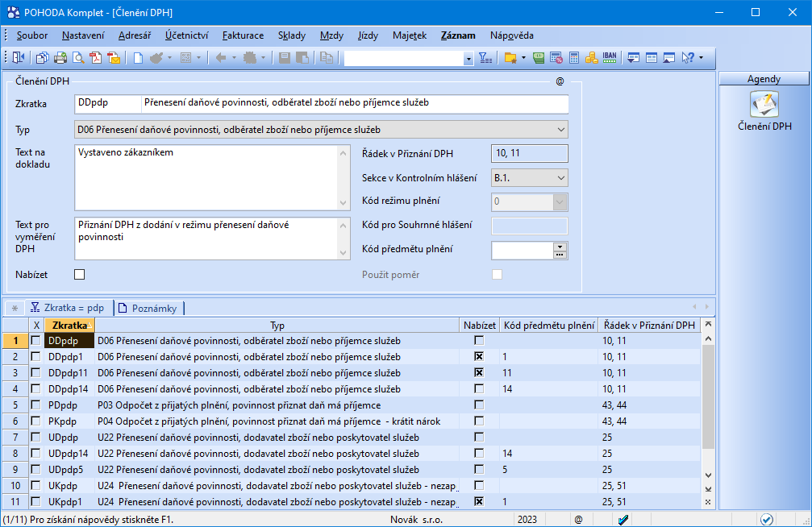Click the gold coins toolbar icon

tap(591, 57)
